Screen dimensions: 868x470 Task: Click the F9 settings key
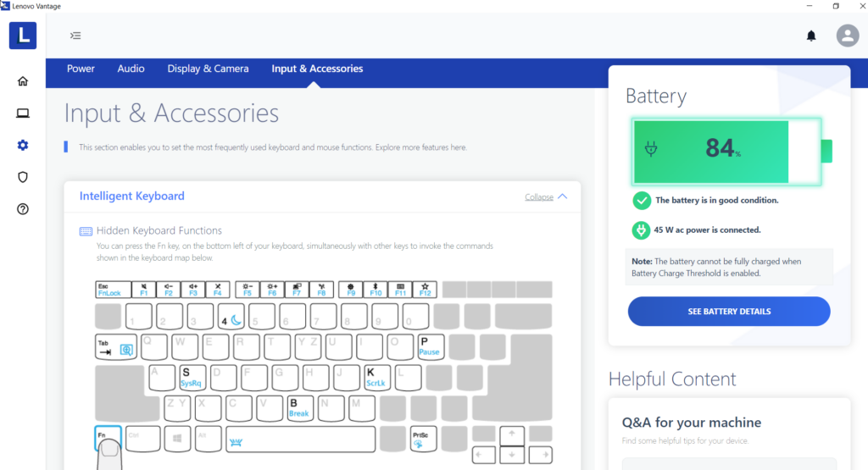[x=350, y=290]
